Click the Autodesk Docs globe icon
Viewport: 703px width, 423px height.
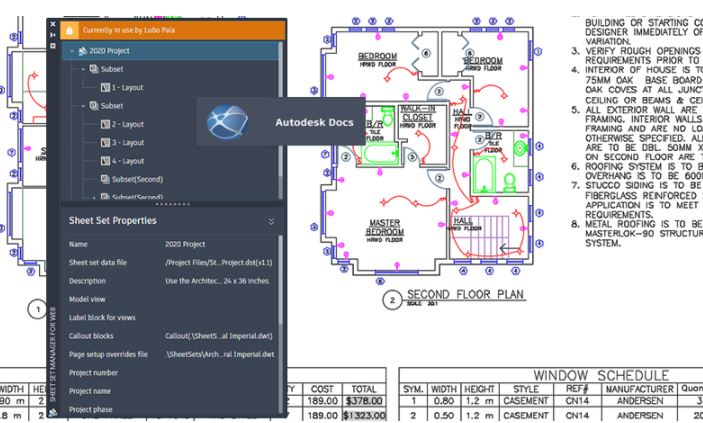227,122
